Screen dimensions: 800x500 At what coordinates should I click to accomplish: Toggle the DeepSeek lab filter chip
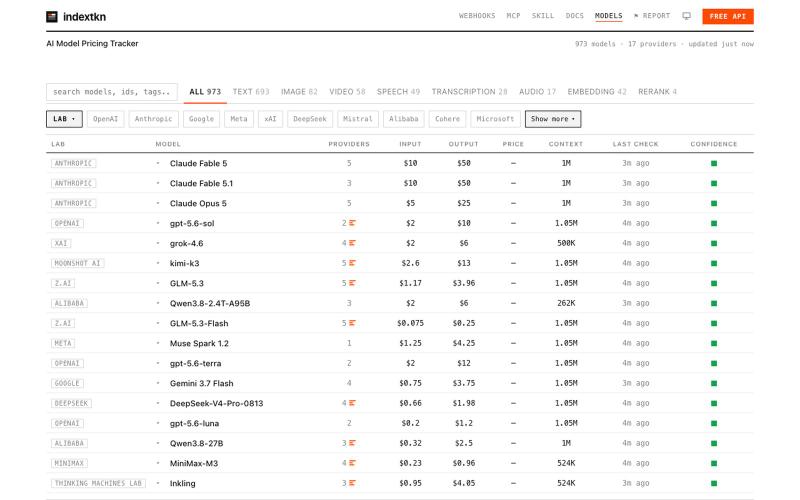310,119
